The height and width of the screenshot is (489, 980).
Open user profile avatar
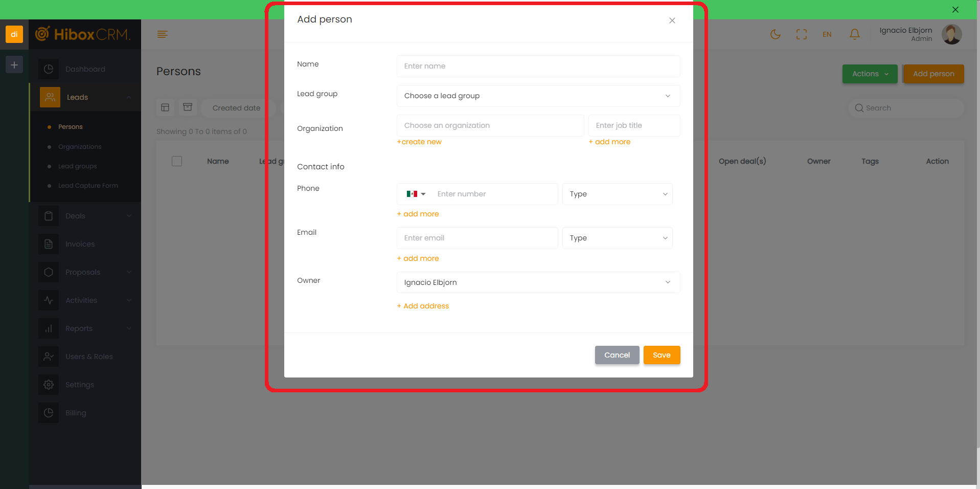pos(951,34)
